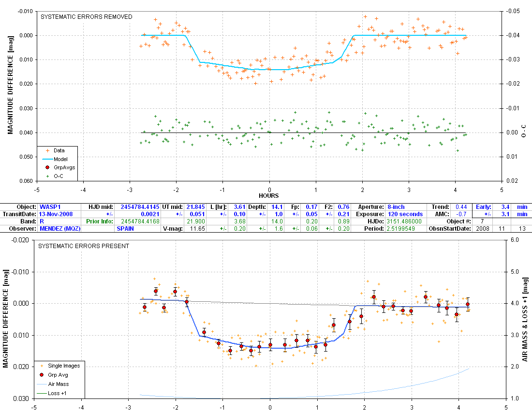Click the HJD uncertainty value 0.0021
This screenshot has width=532, height=413.
click(x=150, y=214)
